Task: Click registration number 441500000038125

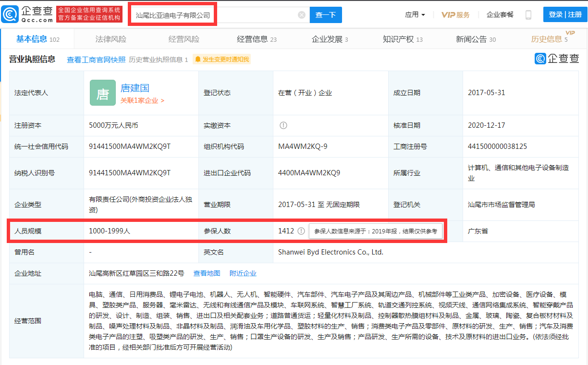Action: coord(497,146)
